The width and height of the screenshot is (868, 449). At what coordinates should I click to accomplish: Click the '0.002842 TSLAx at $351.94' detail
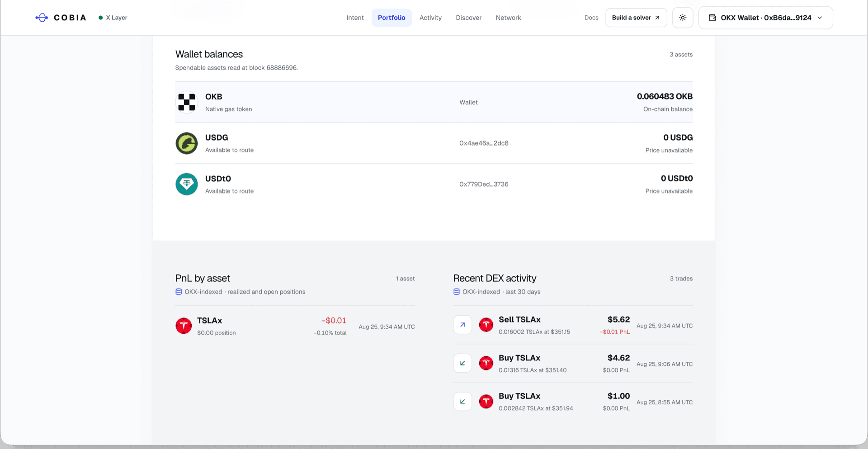[x=536, y=408]
